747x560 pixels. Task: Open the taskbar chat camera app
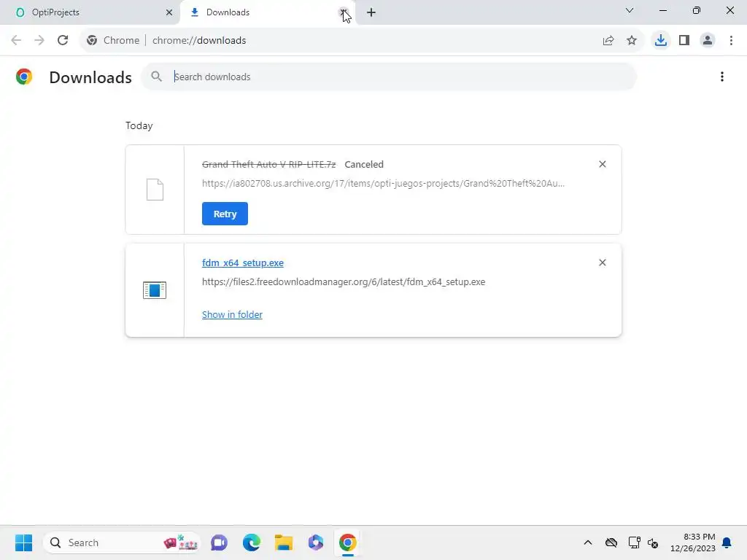click(x=219, y=542)
